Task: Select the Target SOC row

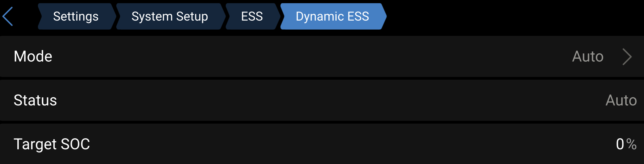Action: (x=322, y=144)
